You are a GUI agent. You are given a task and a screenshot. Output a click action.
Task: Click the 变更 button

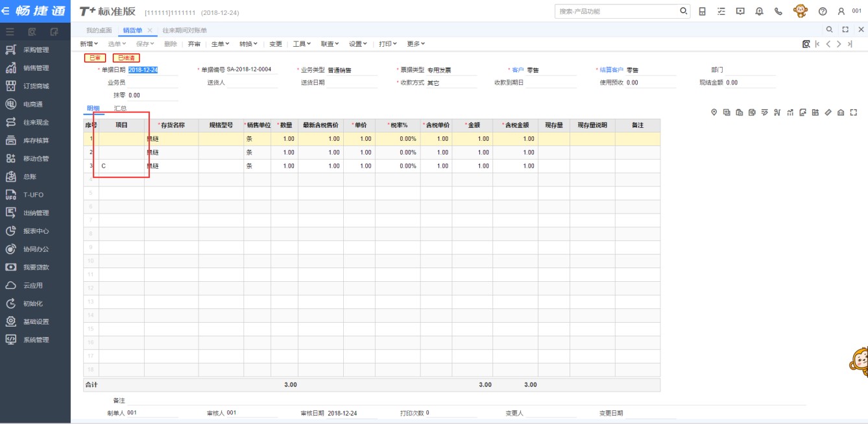click(276, 44)
